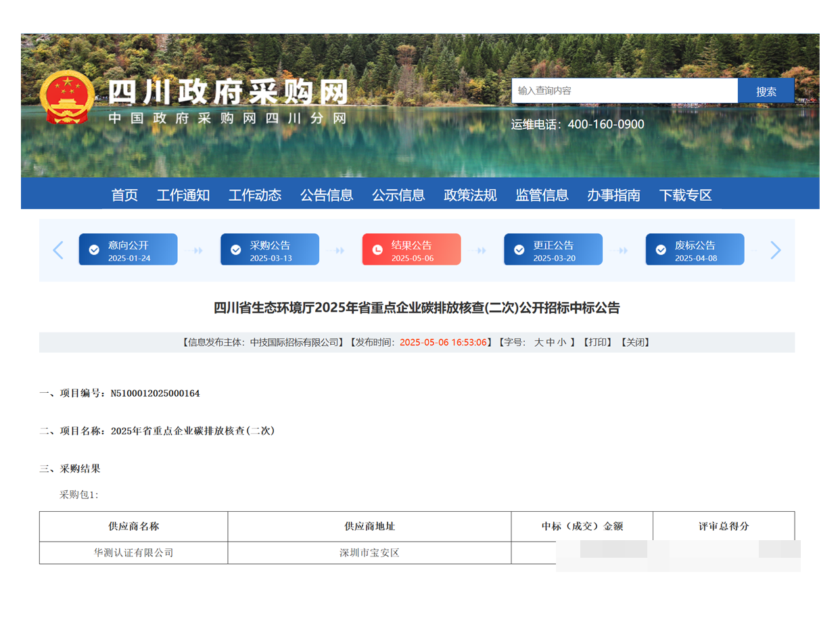Open 公示信息 menu item

pyautogui.click(x=398, y=195)
